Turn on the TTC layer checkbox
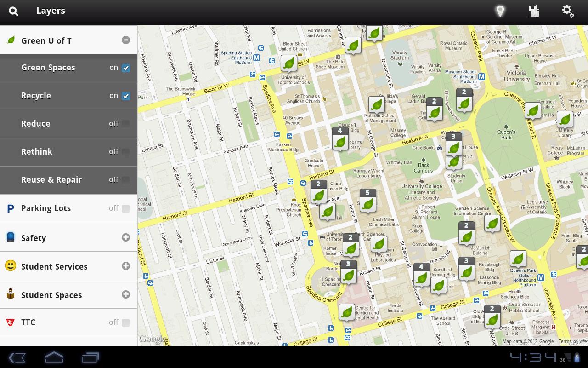This screenshot has width=588, height=368. point(126,323)
